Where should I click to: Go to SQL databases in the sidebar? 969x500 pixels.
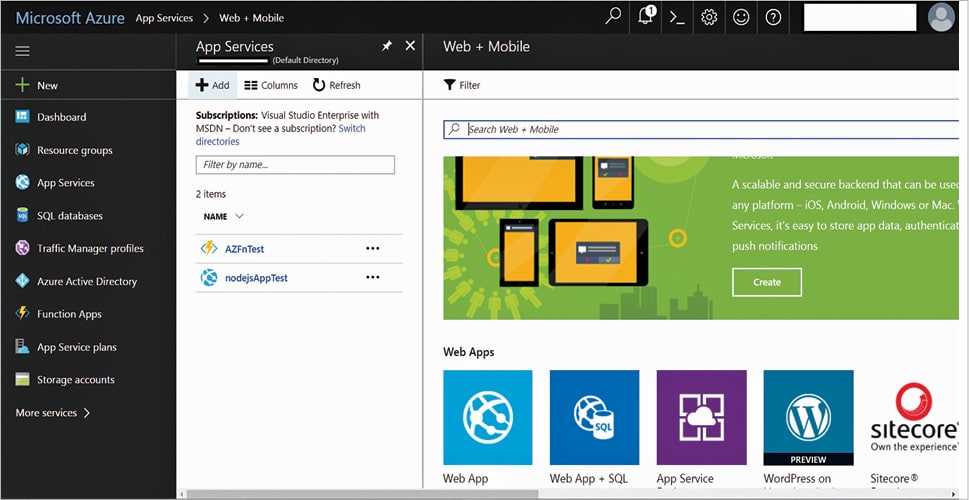point(69,216)
